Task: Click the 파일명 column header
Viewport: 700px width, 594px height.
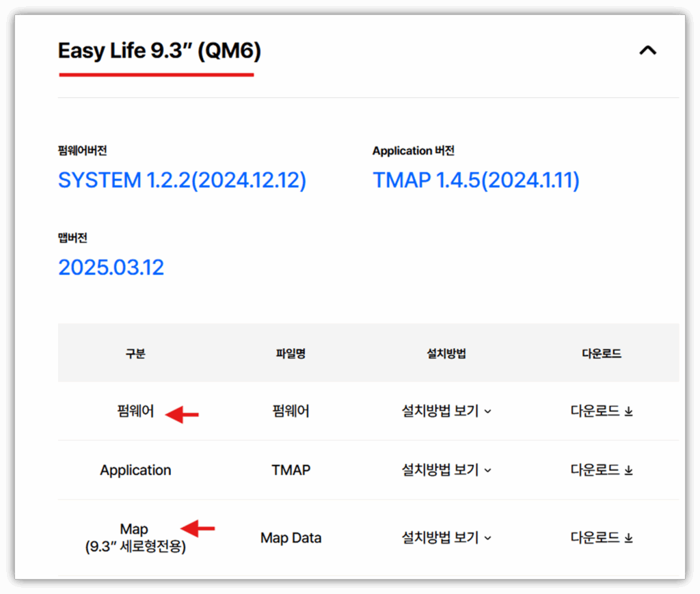Action: pyautogui.click(x=291, y=353)
